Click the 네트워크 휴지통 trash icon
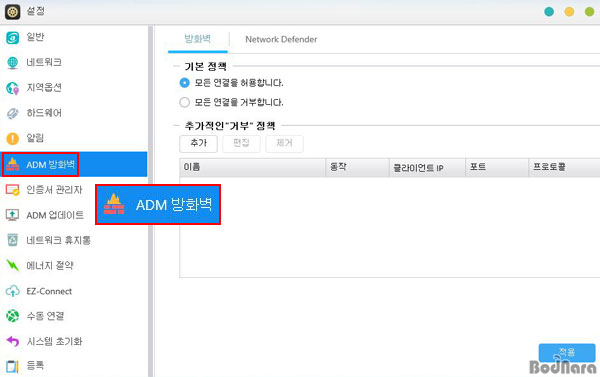The height and width of the screenshot is (377, 600). click(x=13, y=240)
